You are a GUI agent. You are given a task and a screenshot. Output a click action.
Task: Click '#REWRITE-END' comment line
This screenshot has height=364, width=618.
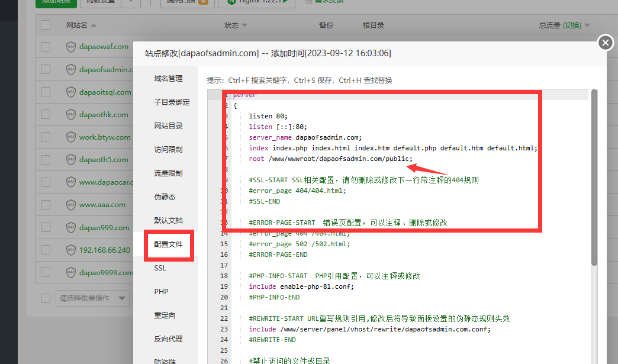pyautogui.click(x=272, y=340)
